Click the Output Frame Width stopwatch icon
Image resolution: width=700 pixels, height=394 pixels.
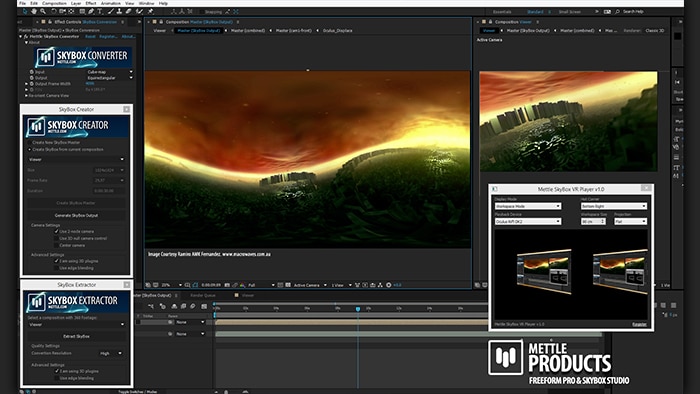click(x=32, y=83)
